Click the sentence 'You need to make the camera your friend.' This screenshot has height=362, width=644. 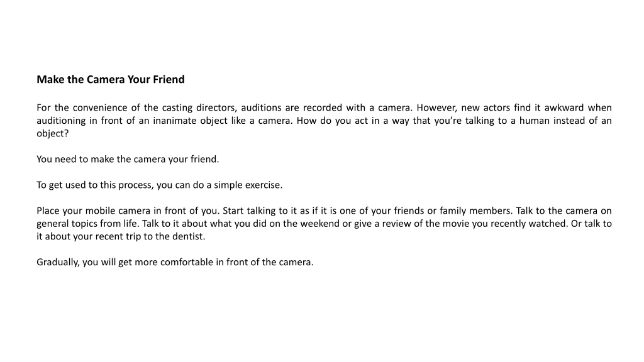click(128, 159)
